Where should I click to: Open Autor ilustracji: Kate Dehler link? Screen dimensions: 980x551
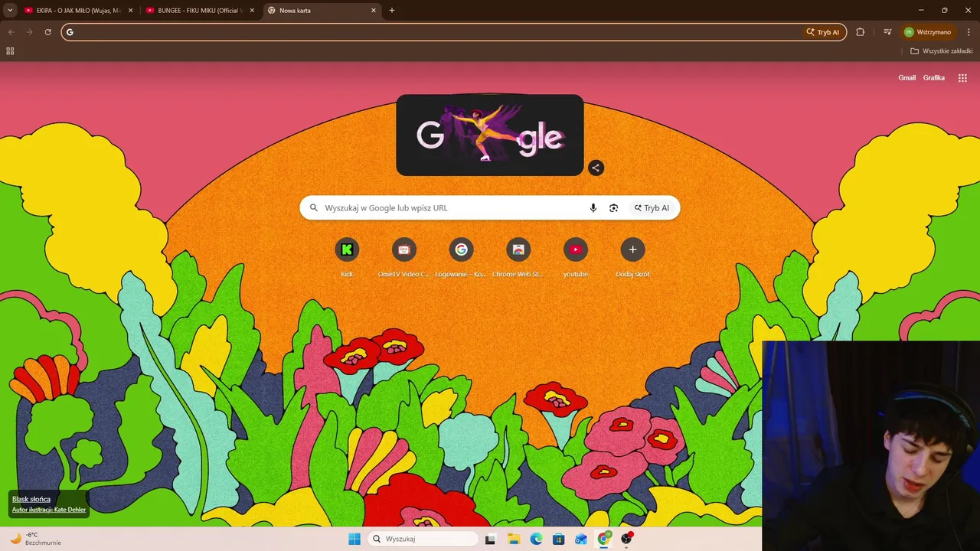point(49,510)
